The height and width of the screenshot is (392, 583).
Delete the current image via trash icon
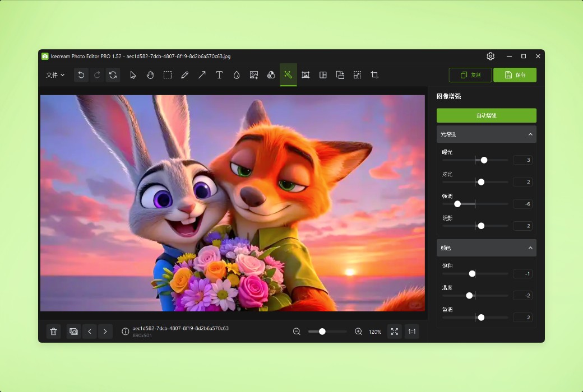point(53,332)
